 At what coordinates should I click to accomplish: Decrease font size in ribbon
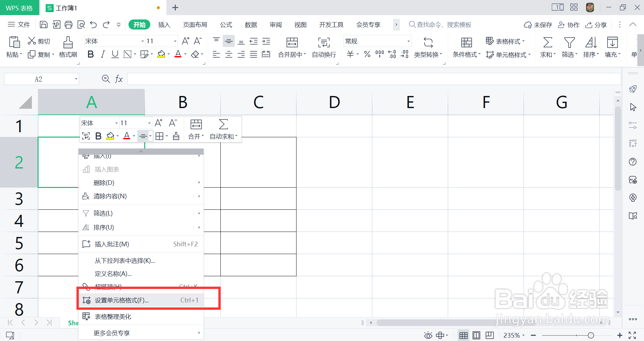[x=198, y=41]
